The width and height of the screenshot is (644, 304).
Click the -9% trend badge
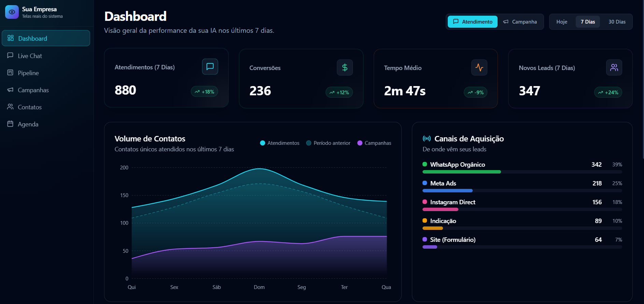[475, 92]
